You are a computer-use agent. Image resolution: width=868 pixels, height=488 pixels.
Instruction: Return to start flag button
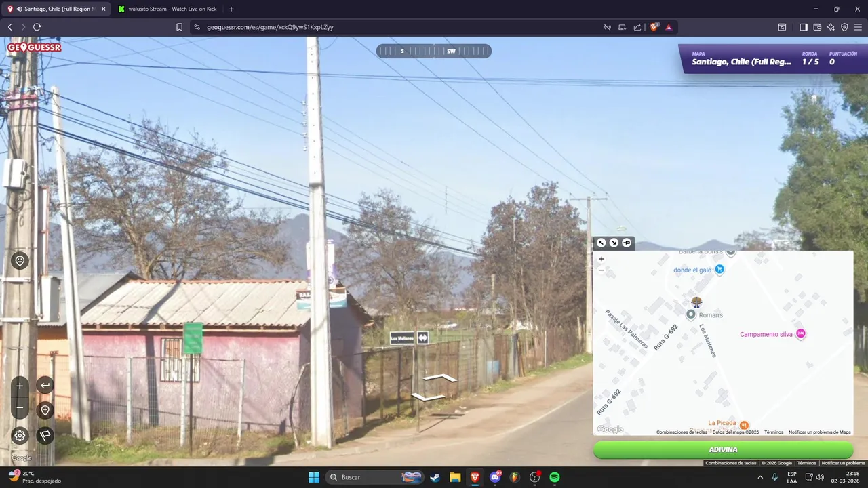tap(45, 436)
